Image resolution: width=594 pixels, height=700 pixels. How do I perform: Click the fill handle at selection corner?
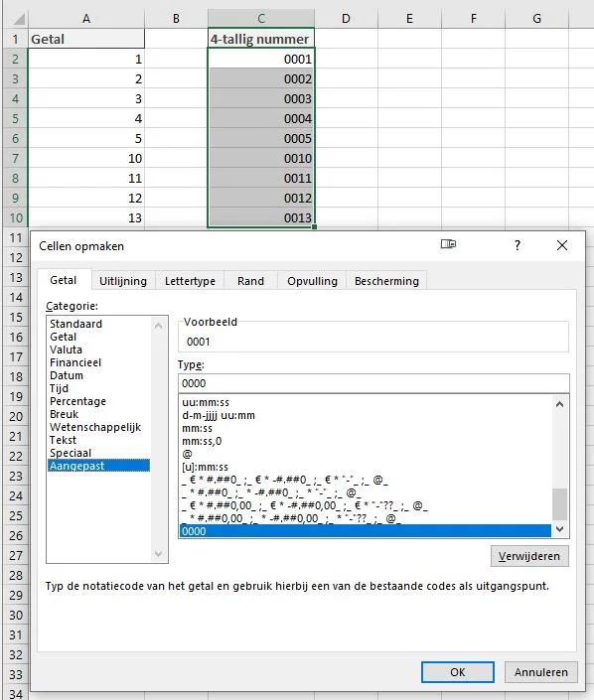pos(315,226)
